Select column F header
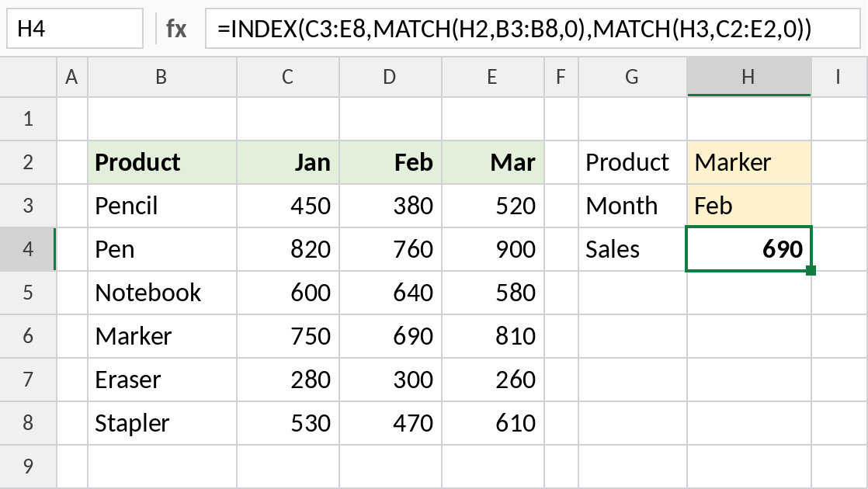 coord(561,77)
